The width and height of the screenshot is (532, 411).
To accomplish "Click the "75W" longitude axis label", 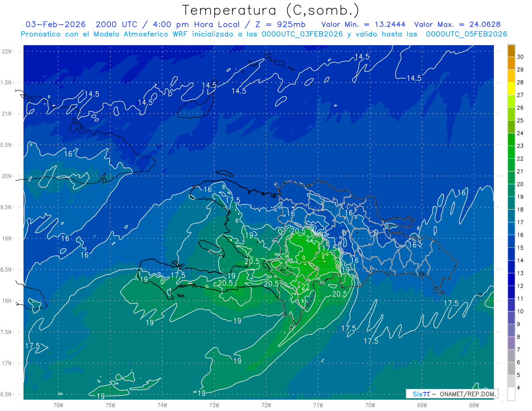I will click(x=110, y=405).
